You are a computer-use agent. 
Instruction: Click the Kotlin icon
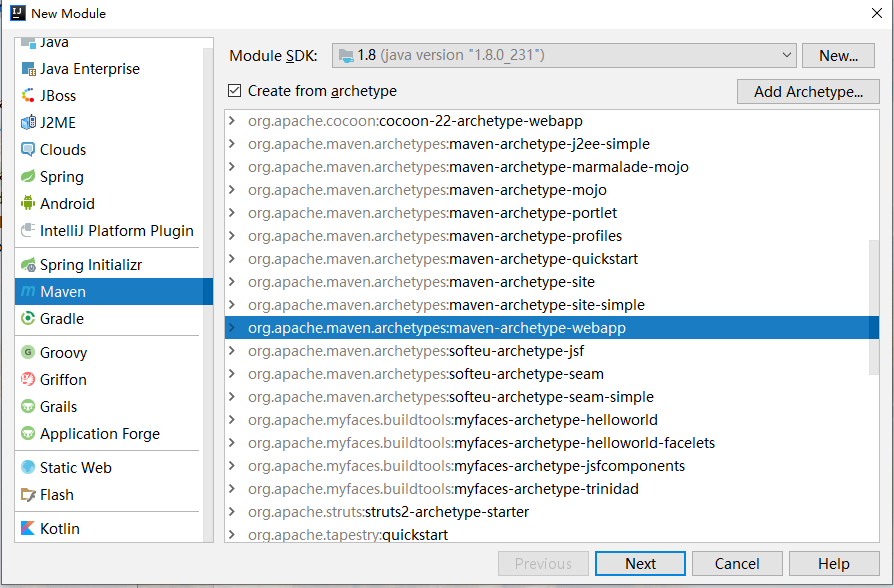[x=28, y=528]
